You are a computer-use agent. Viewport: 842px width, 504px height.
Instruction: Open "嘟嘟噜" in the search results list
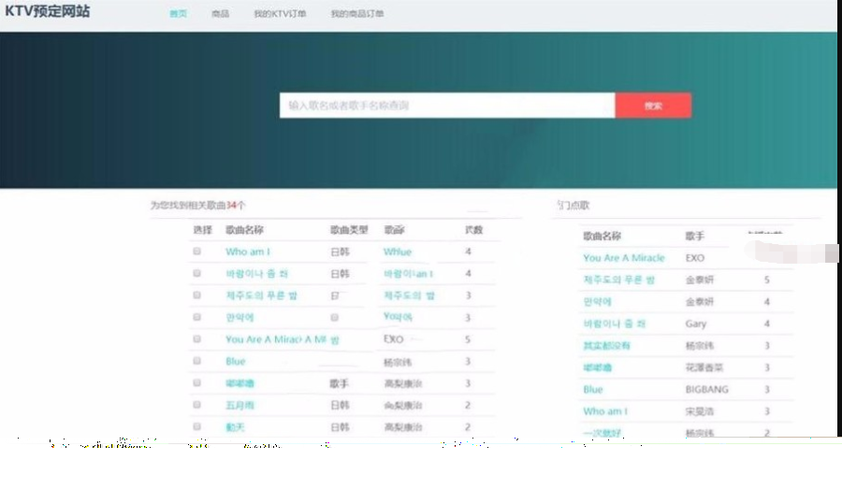point(240,383)
